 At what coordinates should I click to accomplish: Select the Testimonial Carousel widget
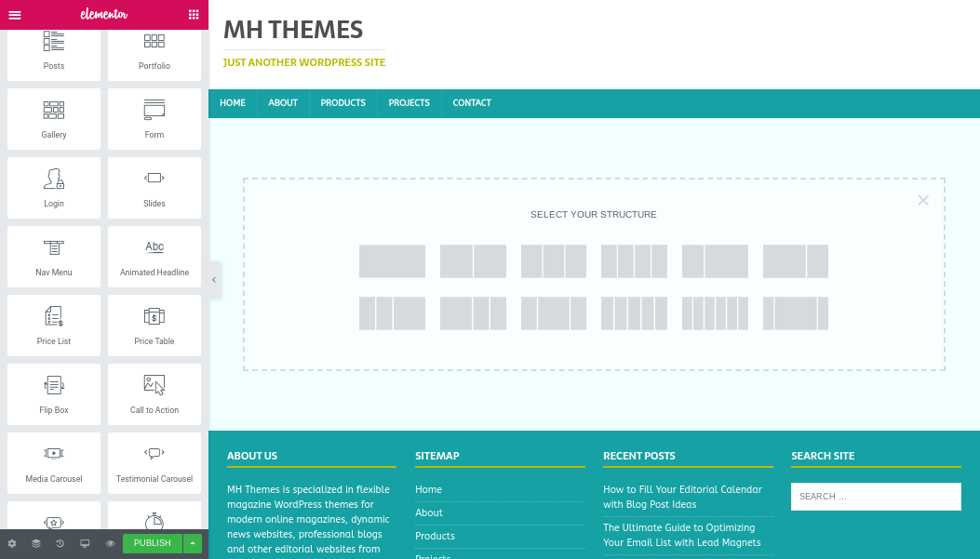(154, 463)
